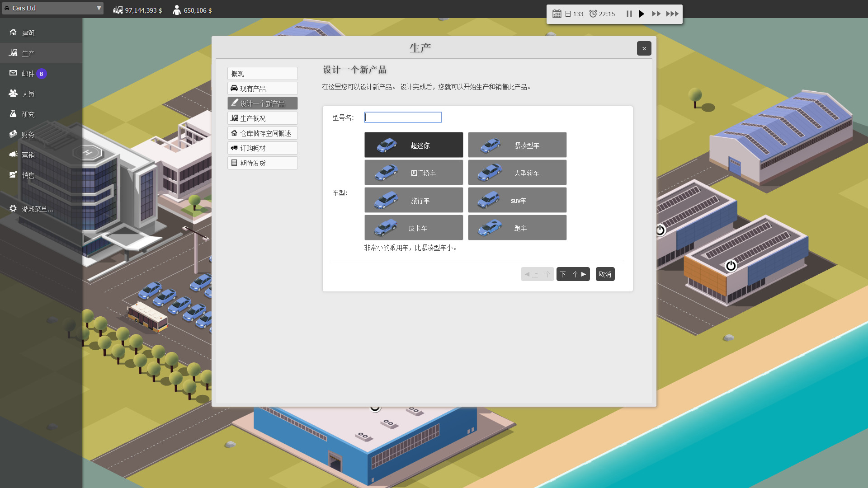Play at normal speed
Screen dimensions: 868x488
coord(642,14)
